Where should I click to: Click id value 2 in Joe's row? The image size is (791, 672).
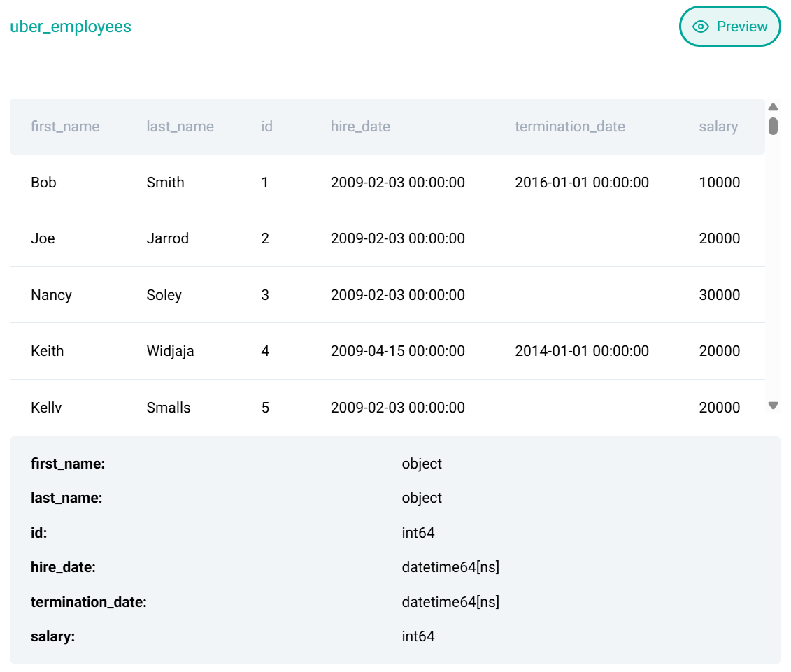[265, 238]
